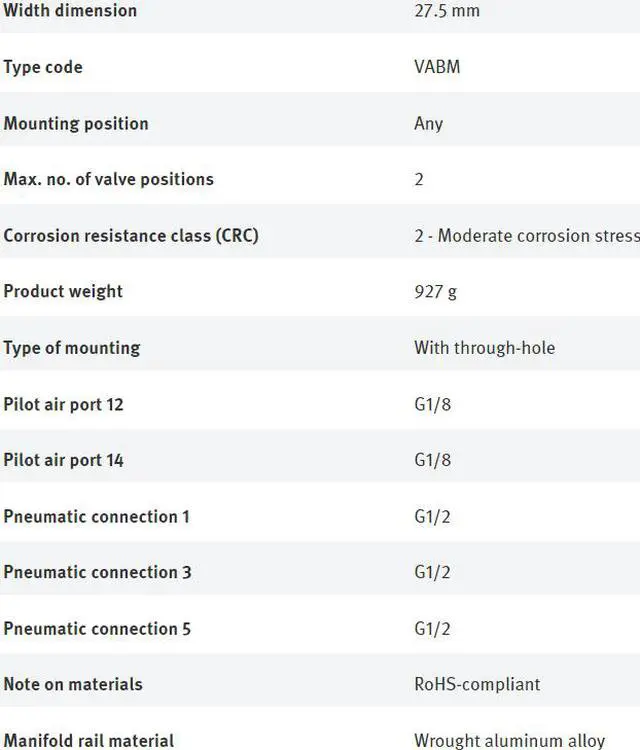The height and width of the screenshot is (750, 640).
Task: Click the Product weight label
Action: tap(63, 291)
